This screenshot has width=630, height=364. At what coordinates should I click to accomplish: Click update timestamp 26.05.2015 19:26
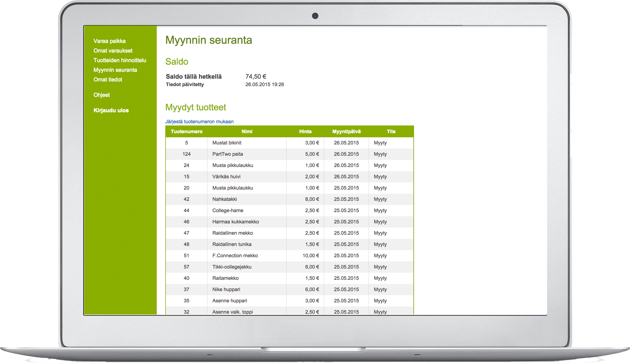265,84
